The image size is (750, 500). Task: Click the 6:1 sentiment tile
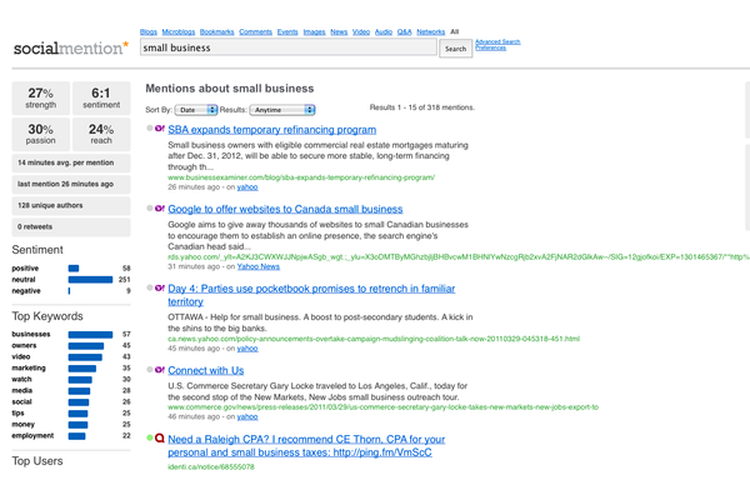[101, 98]
